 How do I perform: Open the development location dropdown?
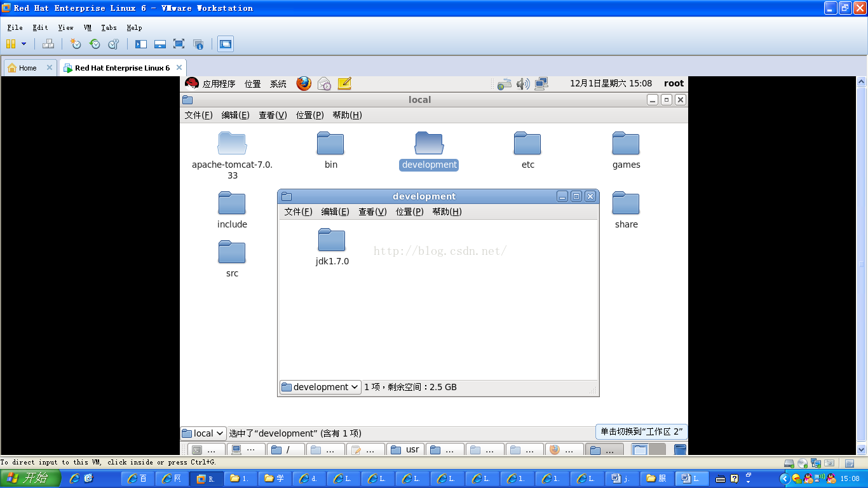(320, 387)
